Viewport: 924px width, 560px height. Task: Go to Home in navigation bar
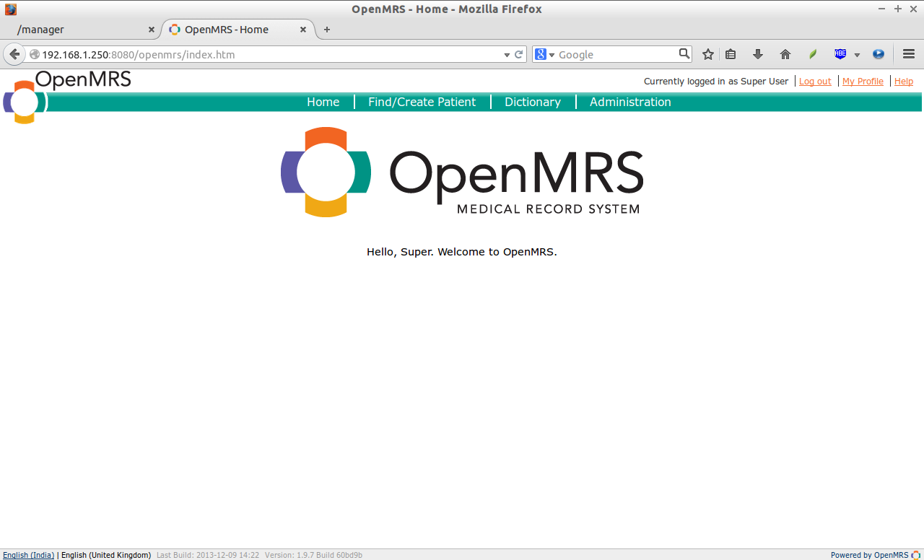(323, 102)
